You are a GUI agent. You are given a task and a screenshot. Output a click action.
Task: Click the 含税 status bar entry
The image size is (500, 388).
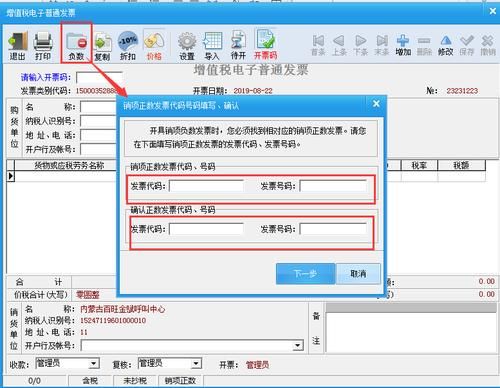click(90, 381)
